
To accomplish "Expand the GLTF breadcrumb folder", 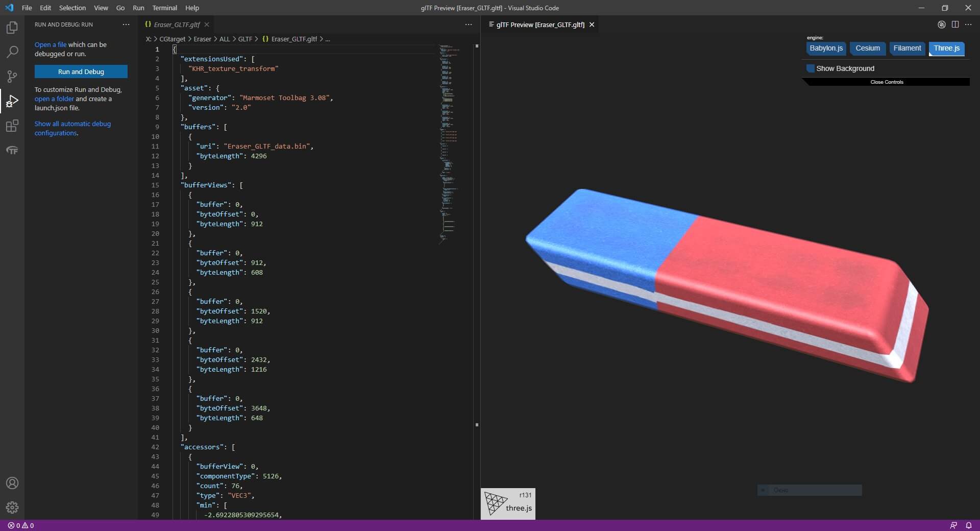I will (x=245, y=39).
